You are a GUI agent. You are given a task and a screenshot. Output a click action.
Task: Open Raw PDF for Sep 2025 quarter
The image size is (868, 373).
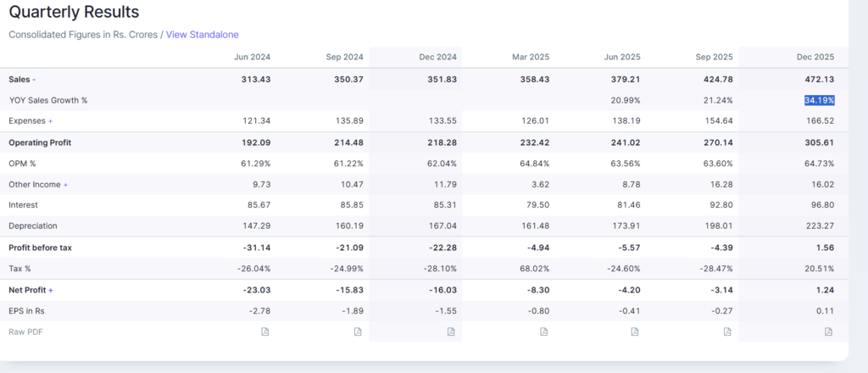[727, 331]
